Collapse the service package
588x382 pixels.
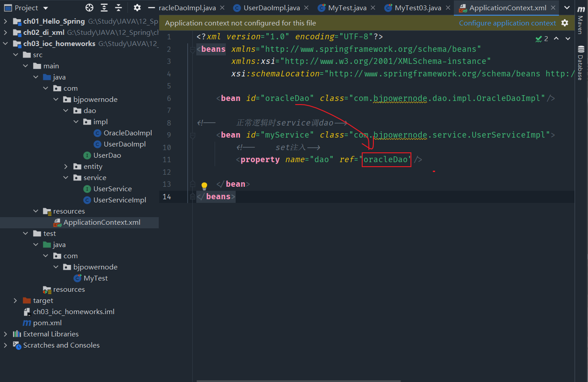pyautogui.click(x=66, y=177)
